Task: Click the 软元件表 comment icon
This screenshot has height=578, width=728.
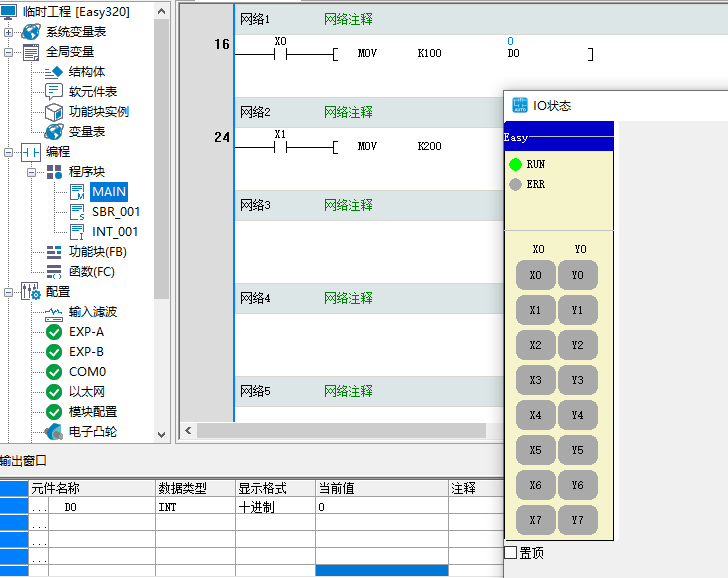Action: (x=54, y=91)
